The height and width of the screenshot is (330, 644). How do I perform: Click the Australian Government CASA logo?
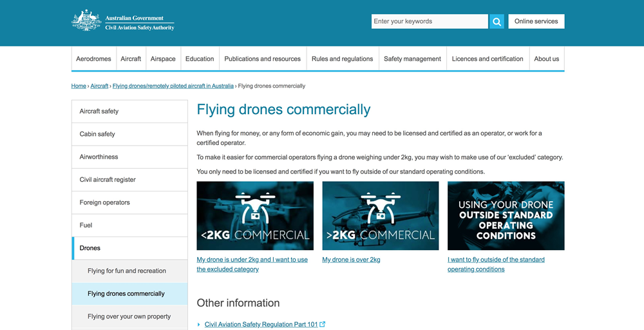tap(123, 21)
